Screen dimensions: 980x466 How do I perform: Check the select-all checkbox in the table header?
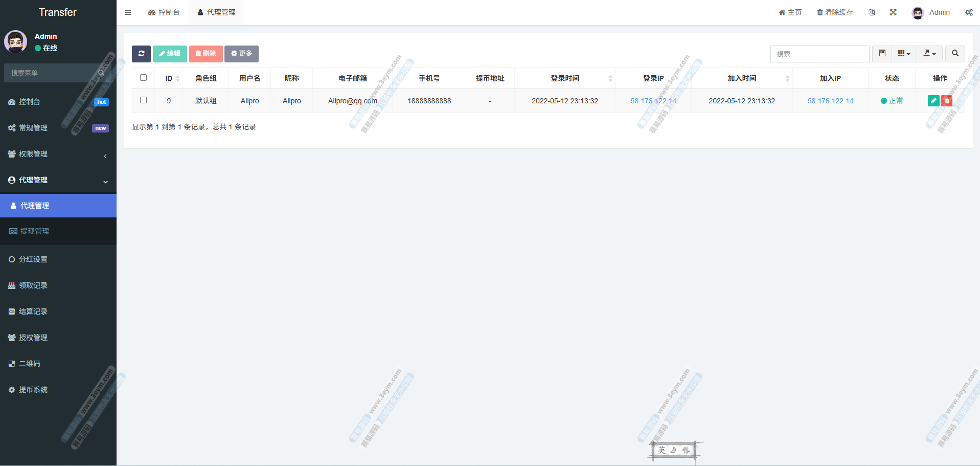tap(144, 78)
